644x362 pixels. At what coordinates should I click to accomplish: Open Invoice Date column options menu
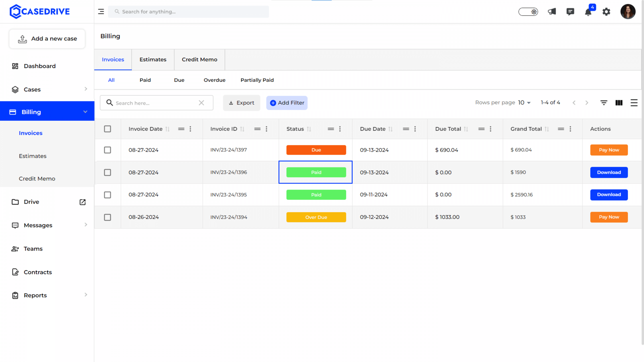click(x=190, y=129)
